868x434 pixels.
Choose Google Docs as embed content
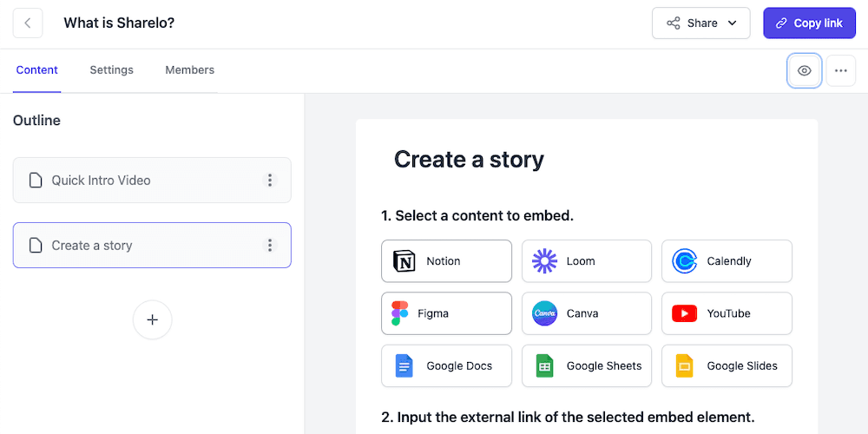coord(446,366)
